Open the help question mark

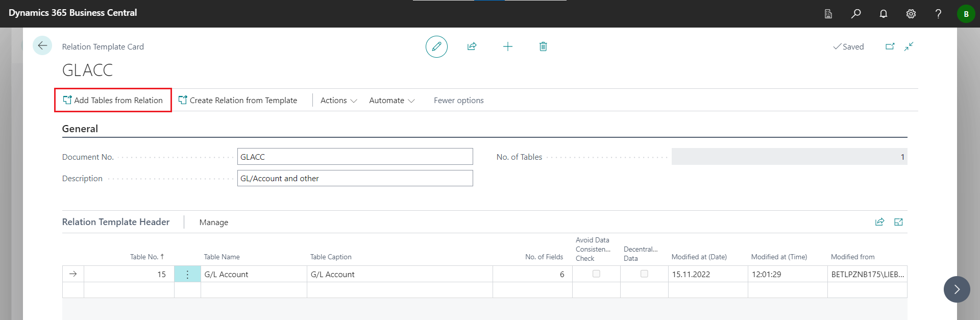(x=938, y=14)
